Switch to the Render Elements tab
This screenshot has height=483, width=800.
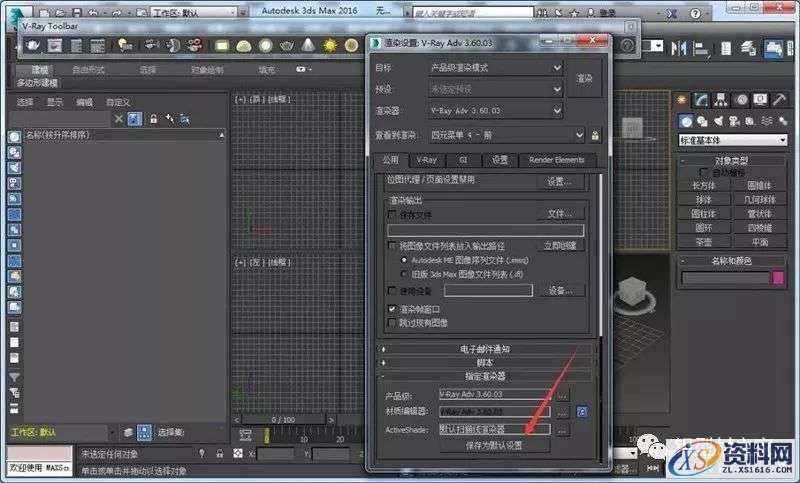pos(557,161)
